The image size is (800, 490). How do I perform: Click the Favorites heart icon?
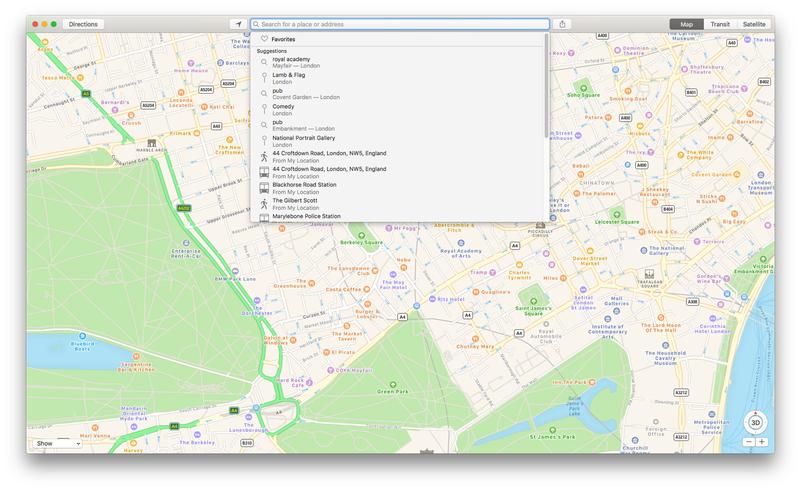264,39
